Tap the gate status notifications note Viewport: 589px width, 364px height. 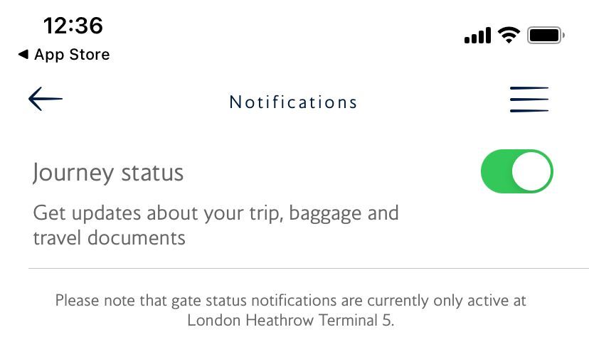pos(290,300)
